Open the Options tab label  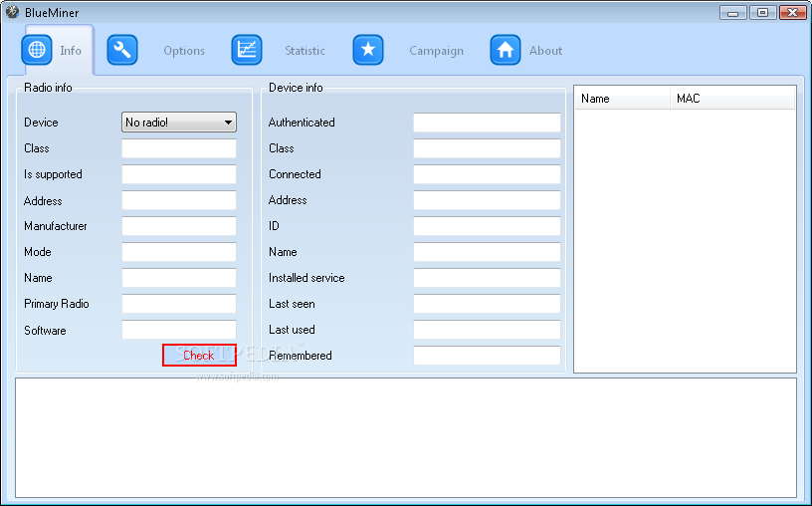pos(184,51)
